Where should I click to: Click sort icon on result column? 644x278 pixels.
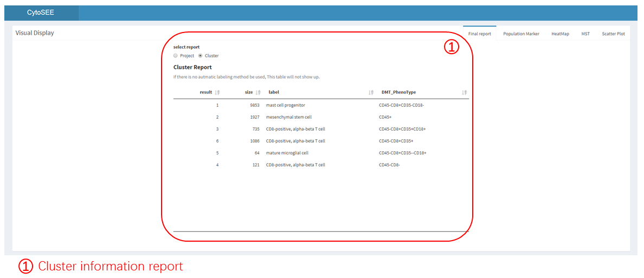click(217, 92)
